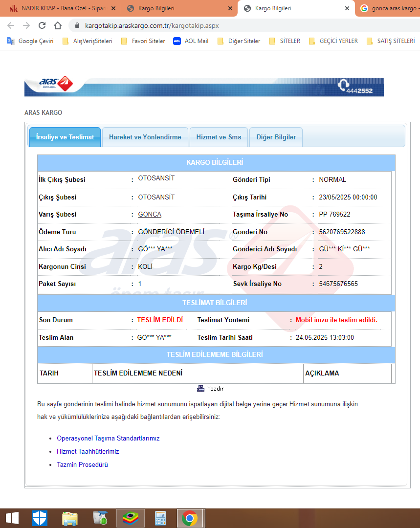Open the SİTELER bookmark folder
Viewport: 420px width, 528px height.
[x=285, y=41]
